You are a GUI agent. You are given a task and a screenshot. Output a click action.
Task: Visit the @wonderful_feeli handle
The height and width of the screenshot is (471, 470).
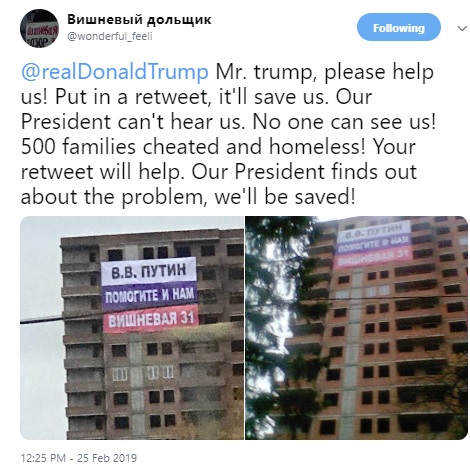tap(110, 36)
